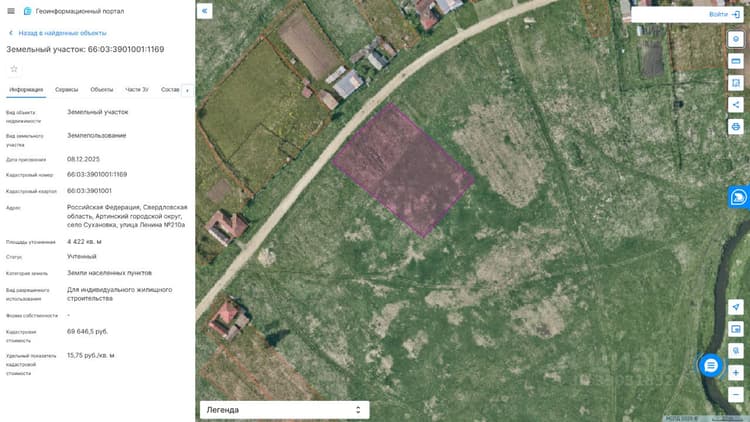The width and height of the screenshot is (750, 422).
Task: Add parcel to favorites with the star
Action: click(14, 69)
